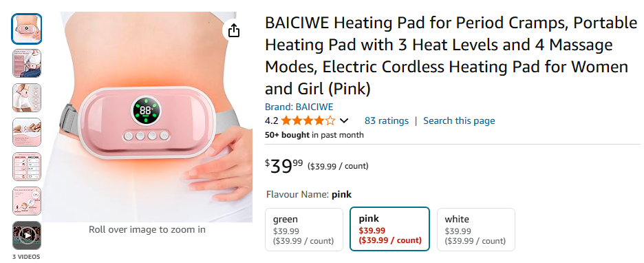
Task: Click the orange star rating icons
Action: coord(308,120)
